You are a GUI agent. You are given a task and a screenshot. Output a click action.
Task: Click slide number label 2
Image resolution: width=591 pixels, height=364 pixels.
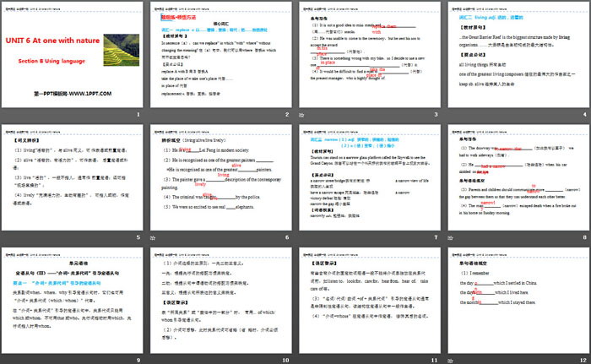point(287,114)
